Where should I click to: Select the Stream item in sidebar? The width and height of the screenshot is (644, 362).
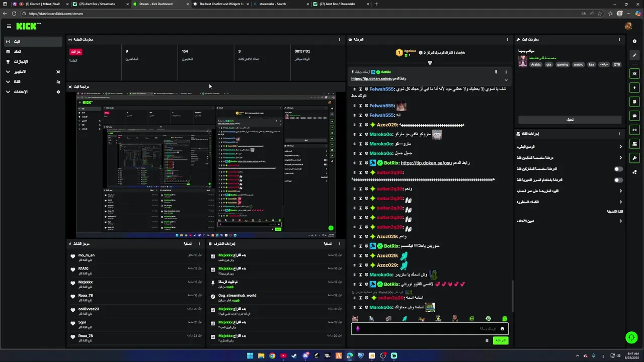[x=33, y=42]
